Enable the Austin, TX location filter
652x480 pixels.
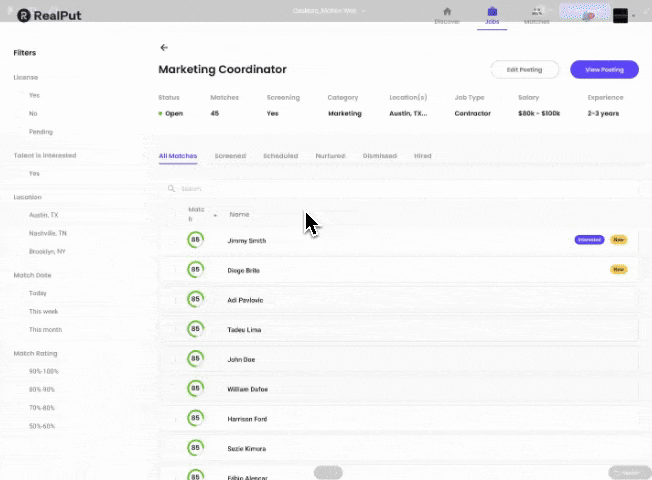(x=21, y=215)
